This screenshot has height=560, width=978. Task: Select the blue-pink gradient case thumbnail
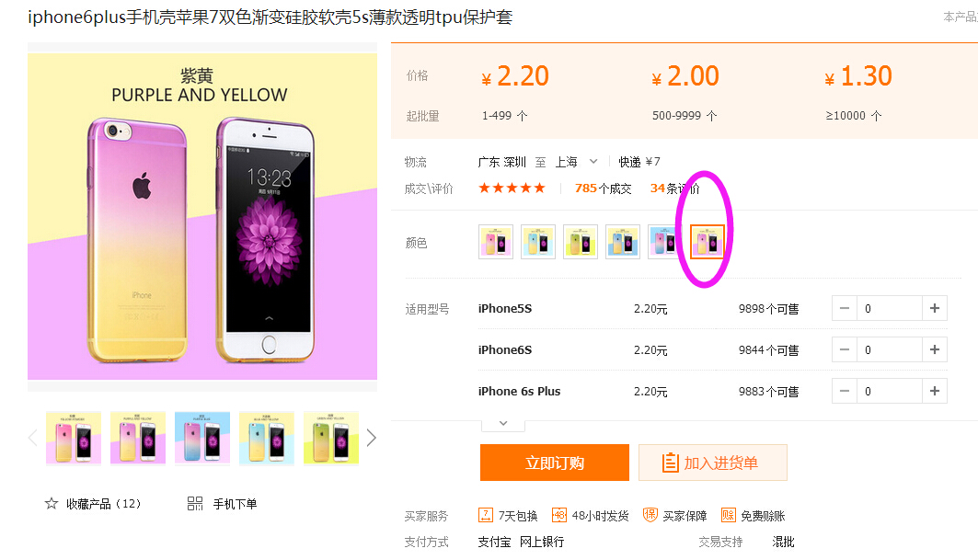202,438
